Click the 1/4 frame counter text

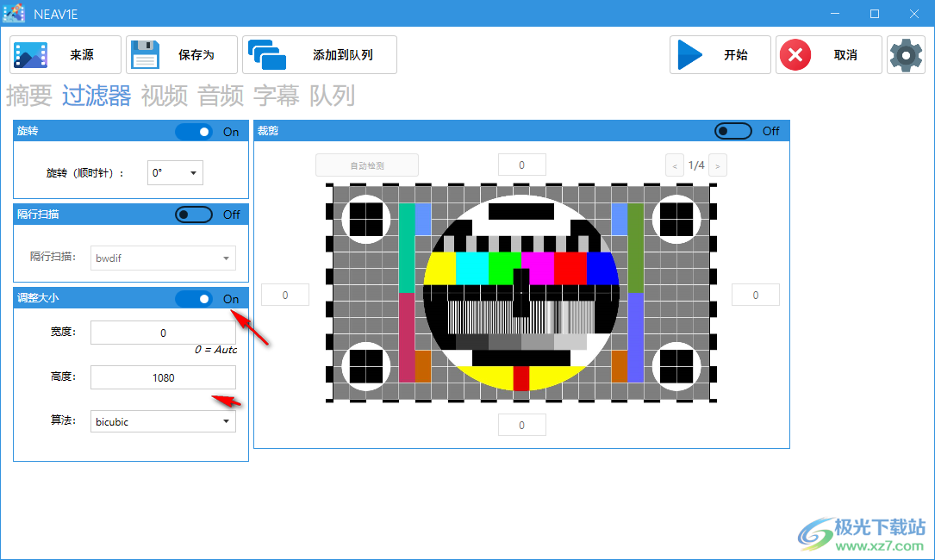point(696,165)
